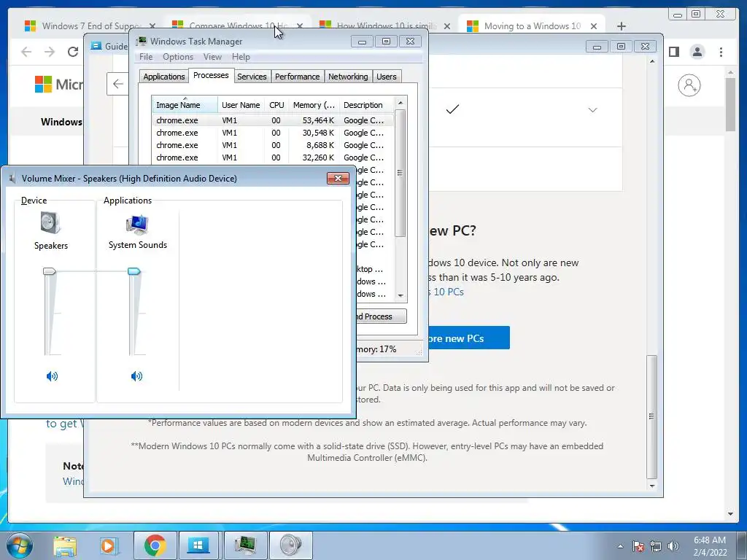
Task: Open the File menu in Task Manager
Action: point(146,57)
